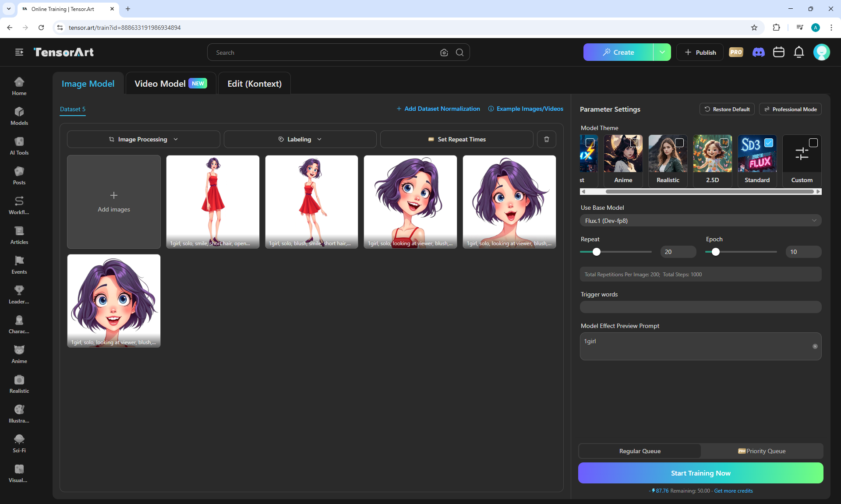Switch to Edit (Kontext) tab
Viewport: 841px width, 504px height.
pos(254,84)
